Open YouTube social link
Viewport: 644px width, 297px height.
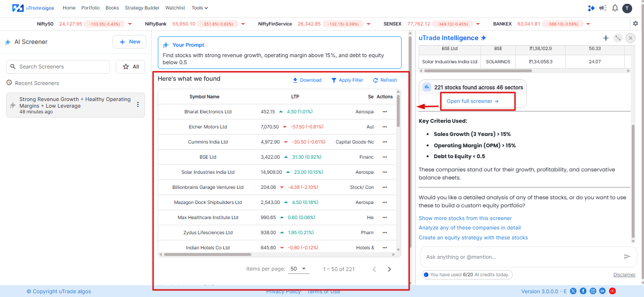click(x=612, y=291)
